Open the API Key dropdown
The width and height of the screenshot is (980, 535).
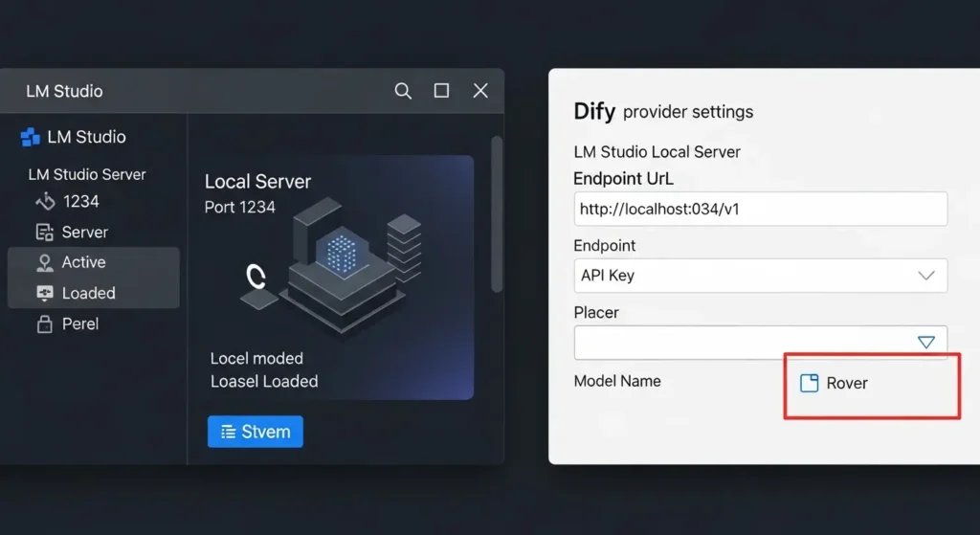click(x=761, y=276)
